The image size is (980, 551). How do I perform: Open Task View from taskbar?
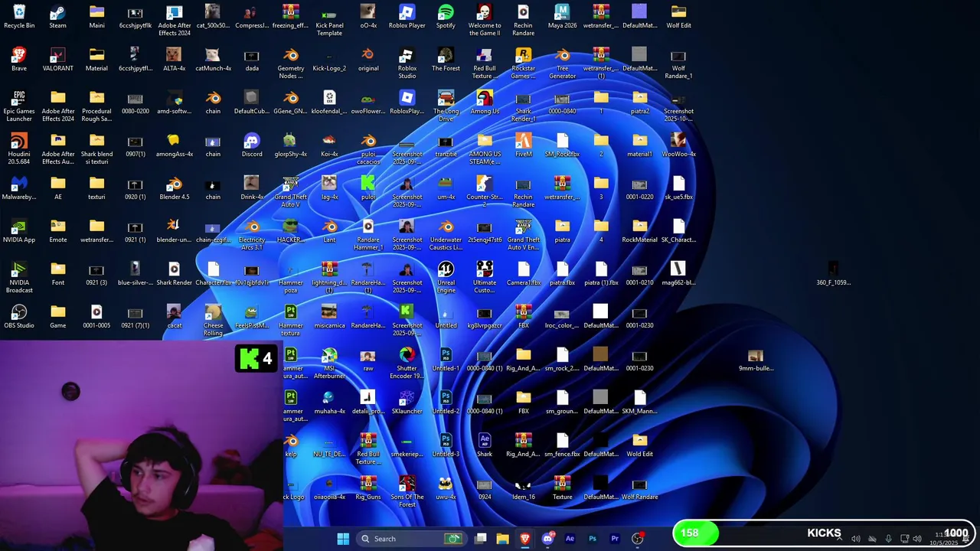[480, 539]
